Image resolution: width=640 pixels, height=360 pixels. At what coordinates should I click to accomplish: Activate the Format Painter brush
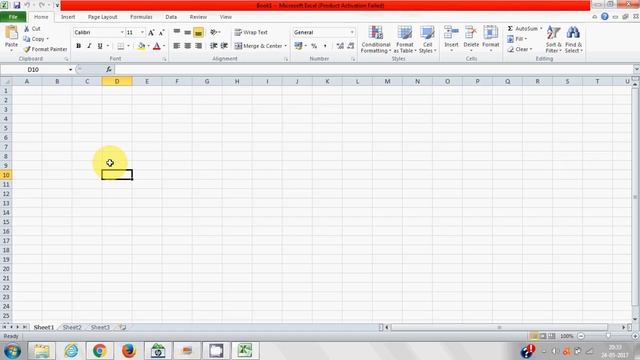coord(27,49)
